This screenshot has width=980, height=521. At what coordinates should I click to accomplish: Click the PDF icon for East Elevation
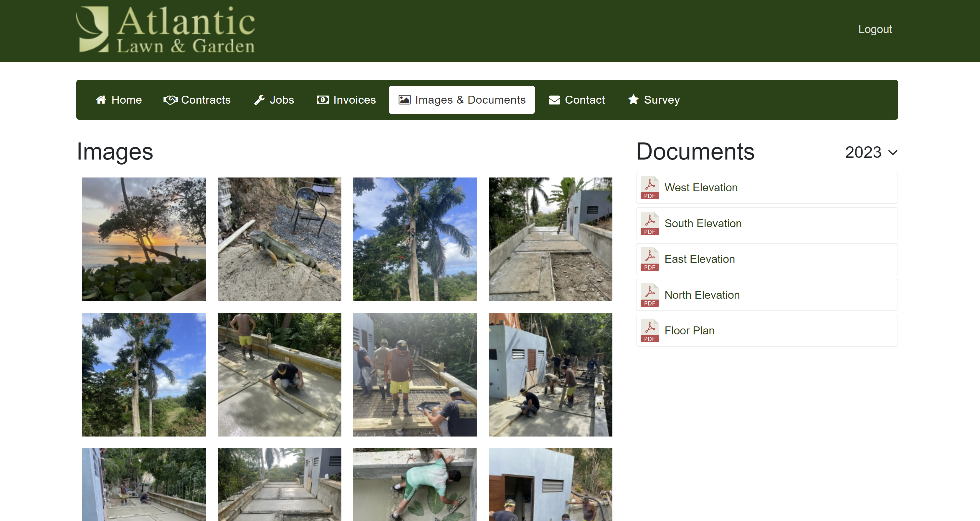click(650, 259)
